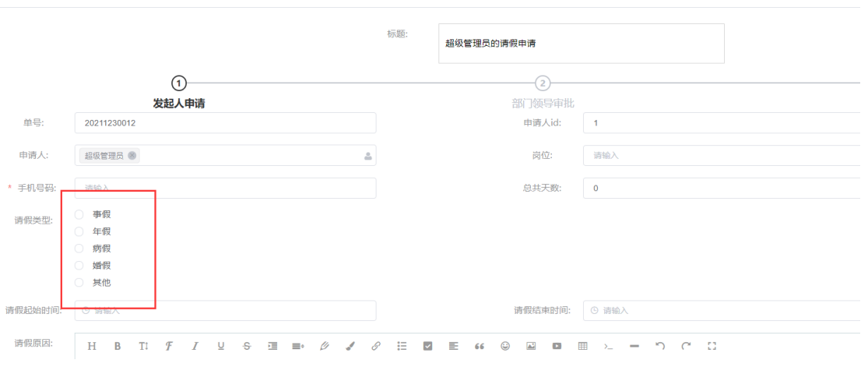Click the 申请人 selection field
Image resolution: width=868 pixels, height=367 pixels.
(x=225, y=156)
